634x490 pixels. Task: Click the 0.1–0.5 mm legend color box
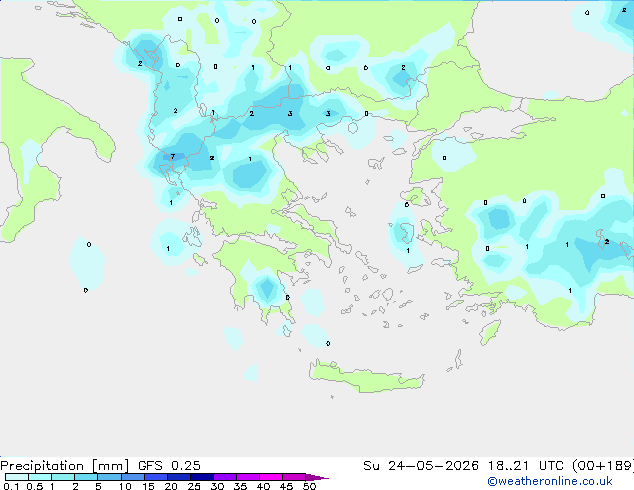click(x=17, y=477)
